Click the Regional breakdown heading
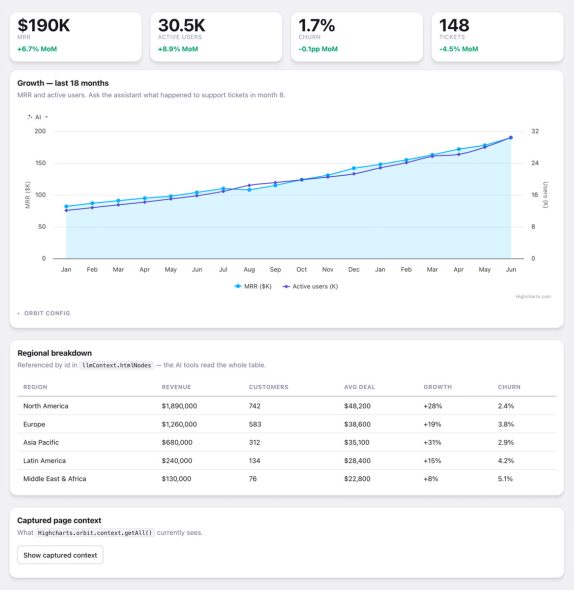The width and height of the screenshot is (574, 590). click(55, 353)
